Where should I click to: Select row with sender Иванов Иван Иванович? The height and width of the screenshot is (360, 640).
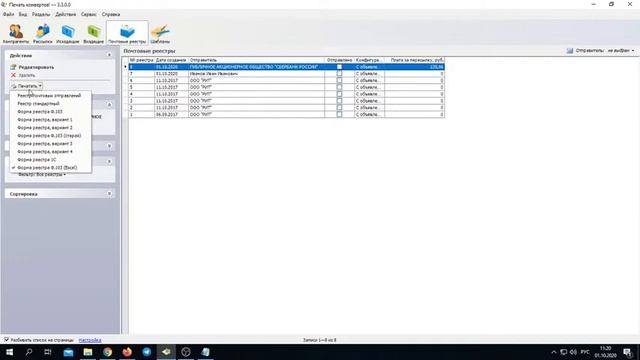tap(287, 73)
